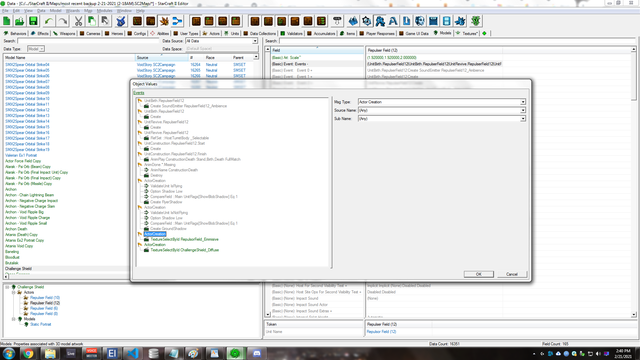This screenshot has height=360, width=640.
Task: Select Baneling in the model list
Action: 12,252
